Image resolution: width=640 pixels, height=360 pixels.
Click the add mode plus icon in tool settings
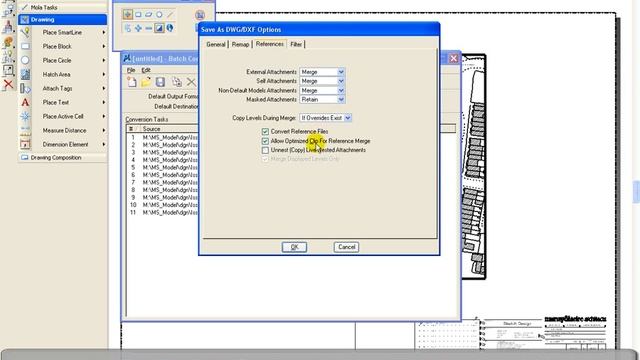[x=138, y=28]
